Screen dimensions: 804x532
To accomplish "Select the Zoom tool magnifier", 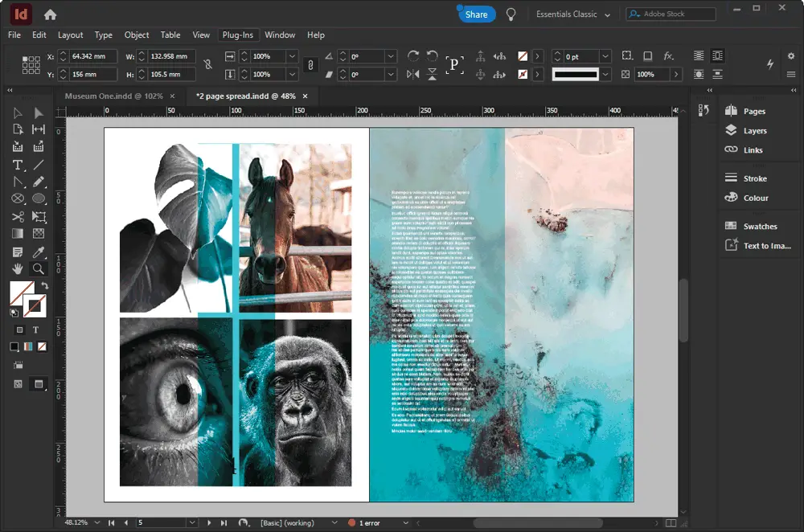I will pos(39,268).
